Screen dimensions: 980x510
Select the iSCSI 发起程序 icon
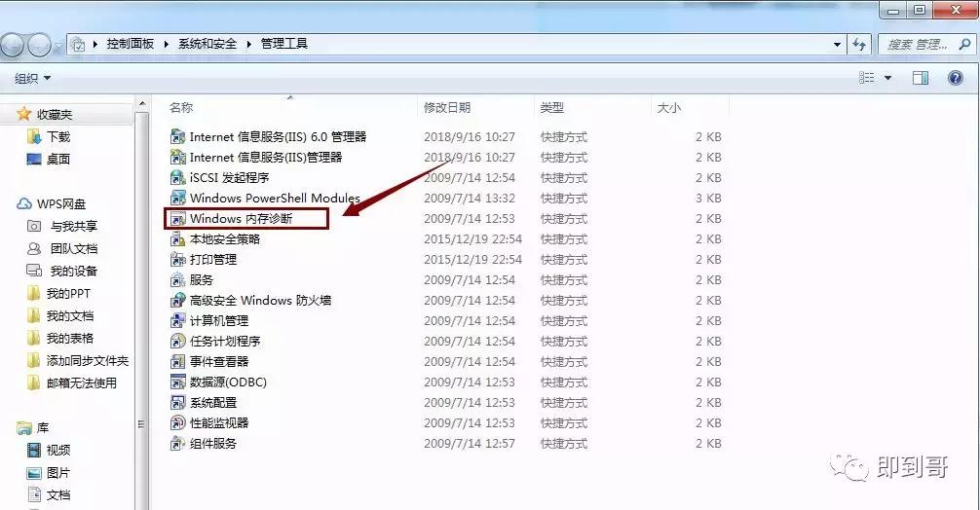178,178
